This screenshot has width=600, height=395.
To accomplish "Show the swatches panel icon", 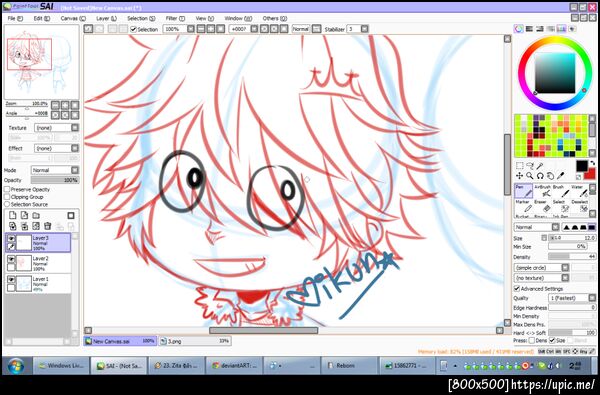I will coord(561,29).
